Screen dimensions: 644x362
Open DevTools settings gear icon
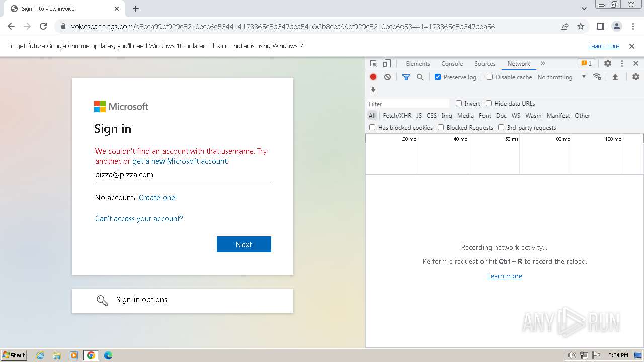(x=608, y=64)
